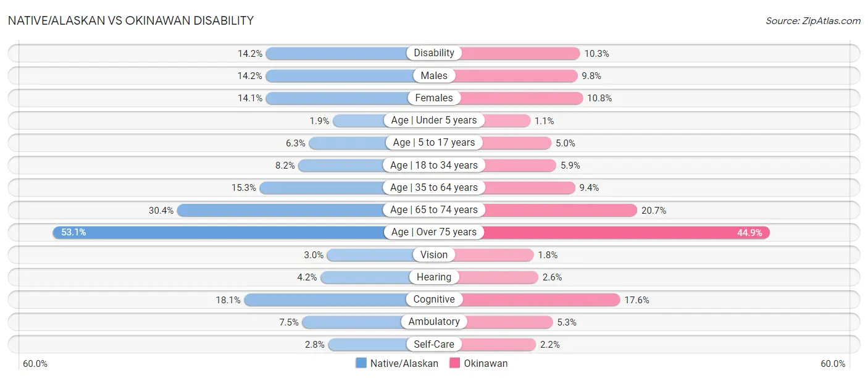Select the Disability category label

434,53
